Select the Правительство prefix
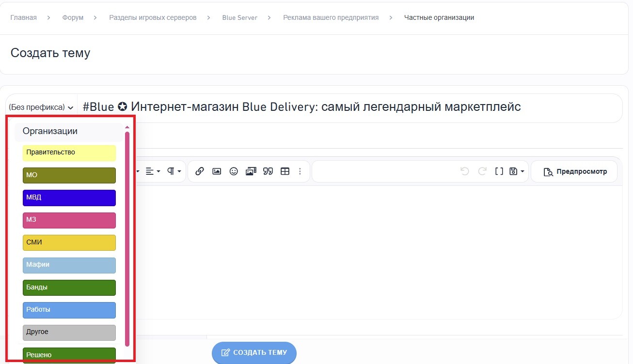633x364 pixels. [x=69, y=153]
